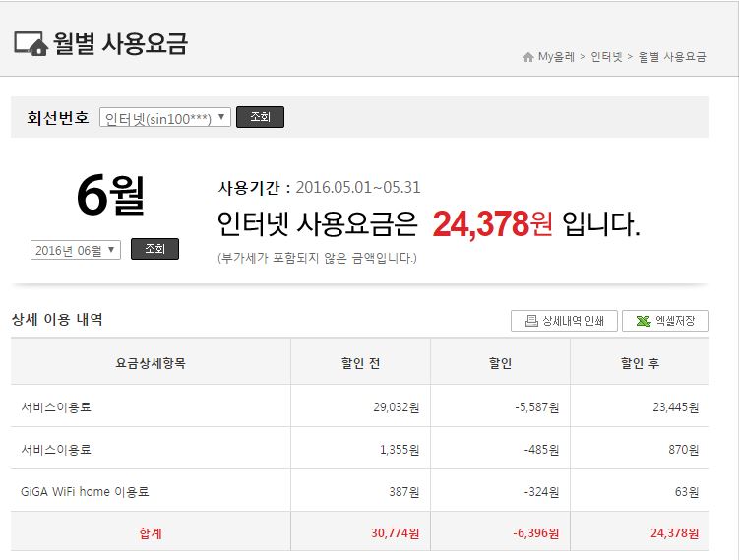Open the 회선번호 line selection dropdown

click(x=165, y=118)
